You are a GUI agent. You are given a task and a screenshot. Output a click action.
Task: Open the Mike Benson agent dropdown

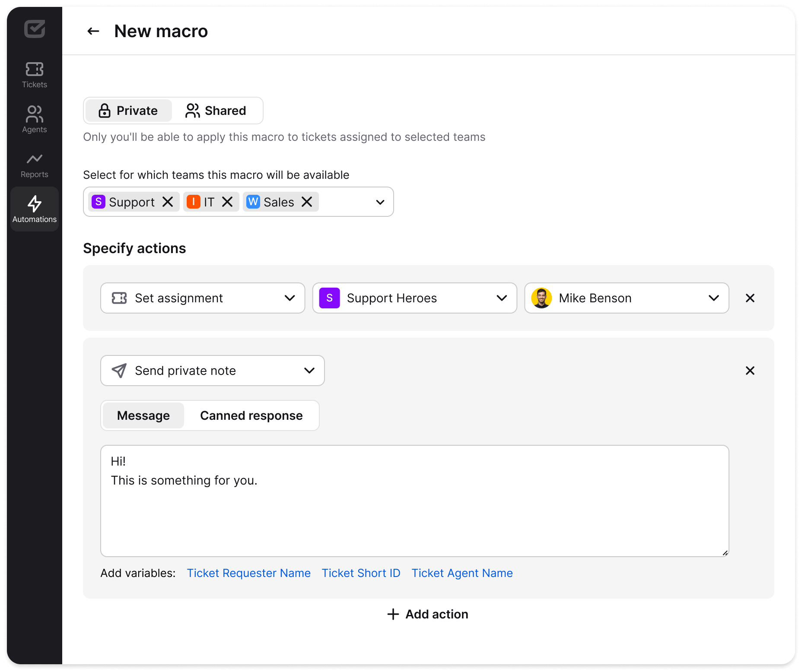[x=627, y=298]
